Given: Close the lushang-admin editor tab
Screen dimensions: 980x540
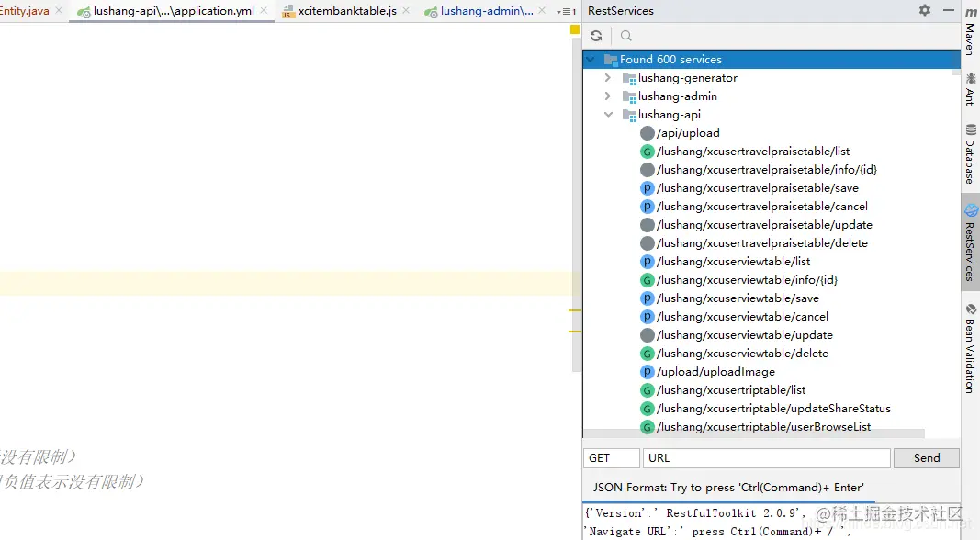Looking at the screenshot, I should 542,10.
